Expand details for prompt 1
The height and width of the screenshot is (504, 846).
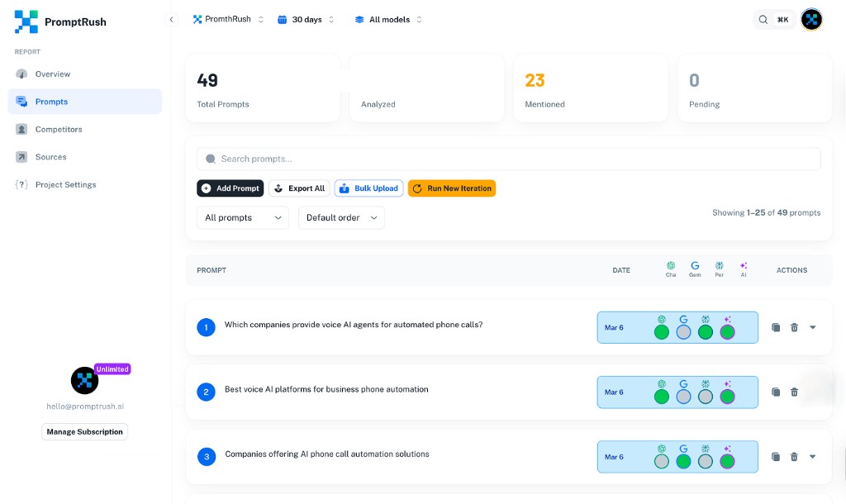coord(813,327)
